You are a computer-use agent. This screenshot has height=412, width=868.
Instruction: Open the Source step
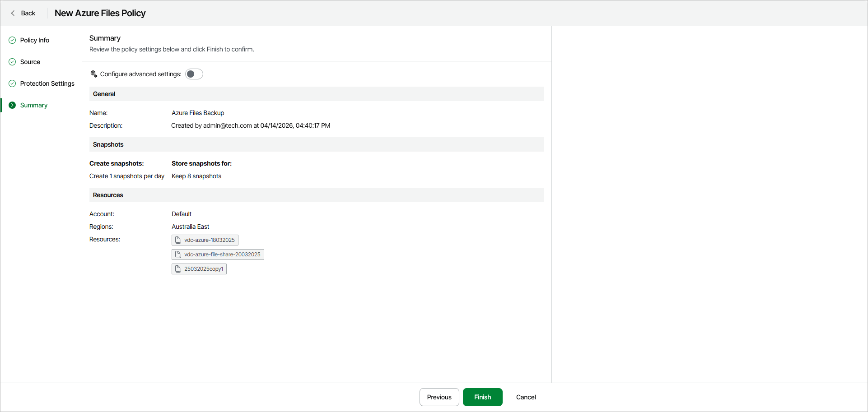pos(30,62)
